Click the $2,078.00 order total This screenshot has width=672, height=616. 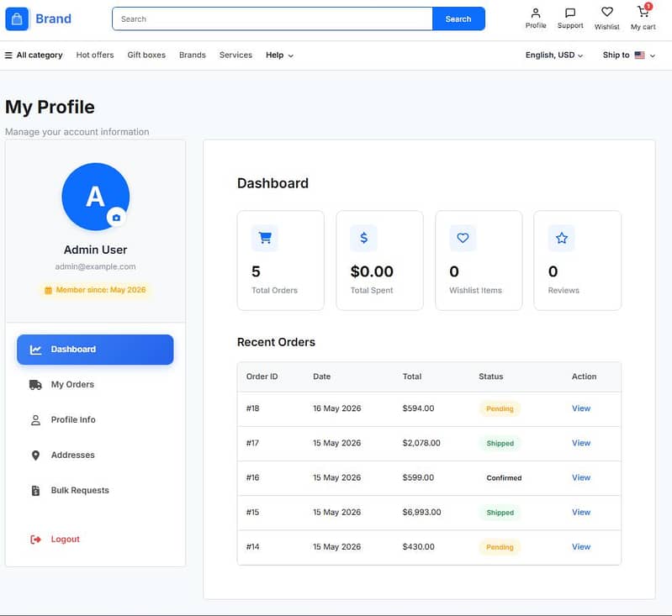pos(421,444)
